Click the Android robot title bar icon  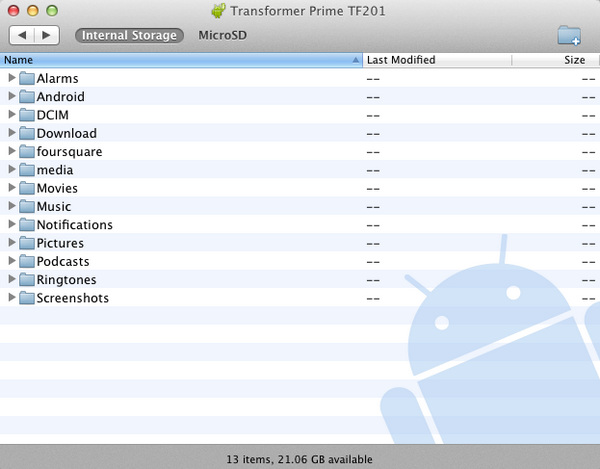tap(218, 11)
